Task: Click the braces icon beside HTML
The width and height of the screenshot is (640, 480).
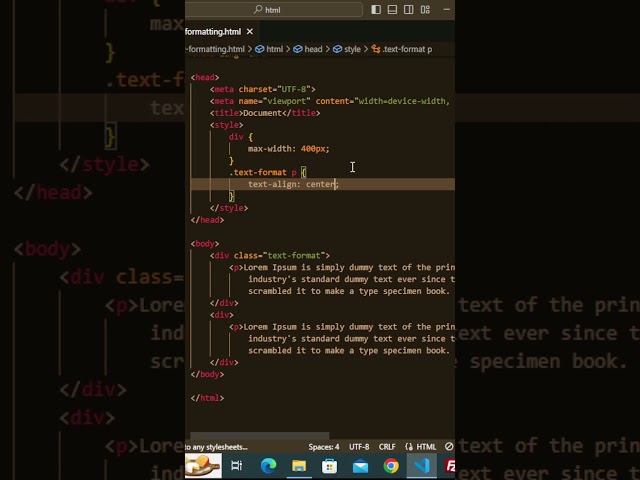Action: tap(409, 447)
